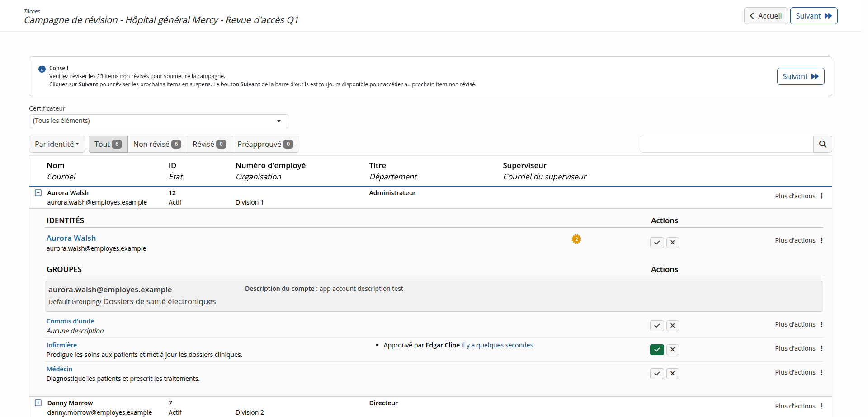The image size is (868, 417).
Task: Reject Infirmière group access
Action: tap(673, 350)
